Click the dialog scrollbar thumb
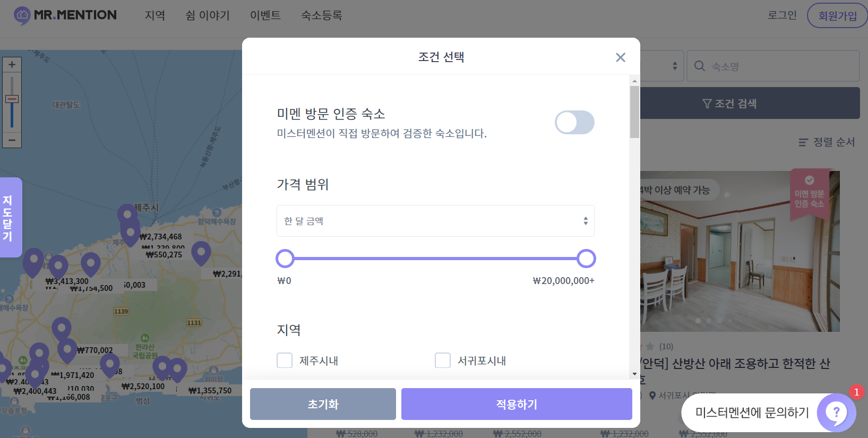The width and height of the screenshot is (868, 438). [x=634, y=112]
